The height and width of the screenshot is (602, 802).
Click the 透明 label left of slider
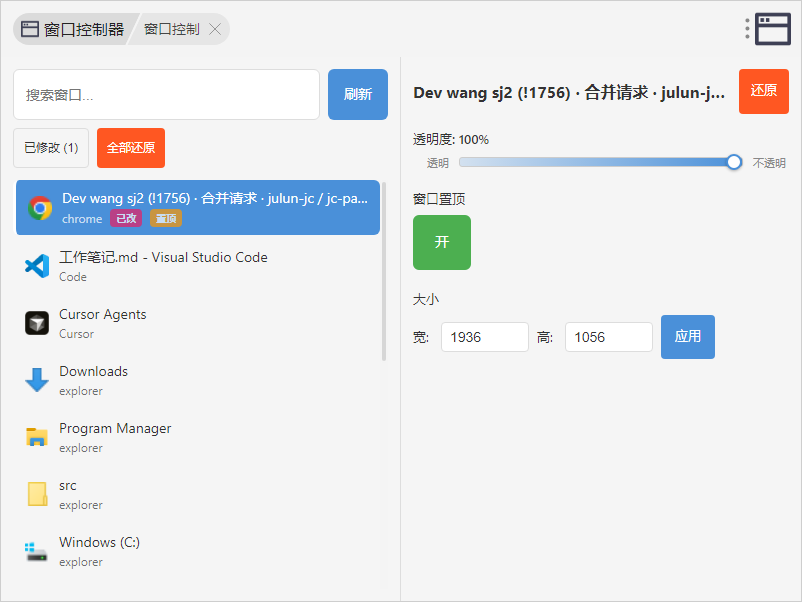438,163
